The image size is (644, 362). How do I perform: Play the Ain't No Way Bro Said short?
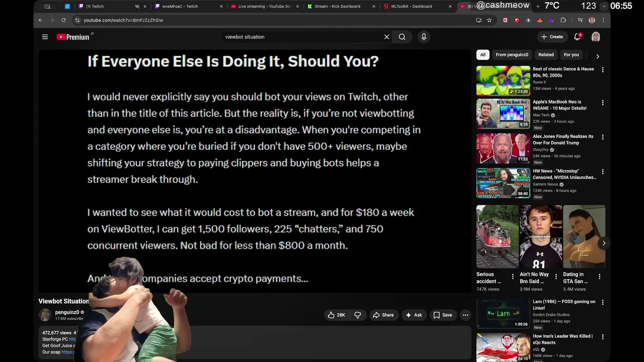click(x=541, y=236)
